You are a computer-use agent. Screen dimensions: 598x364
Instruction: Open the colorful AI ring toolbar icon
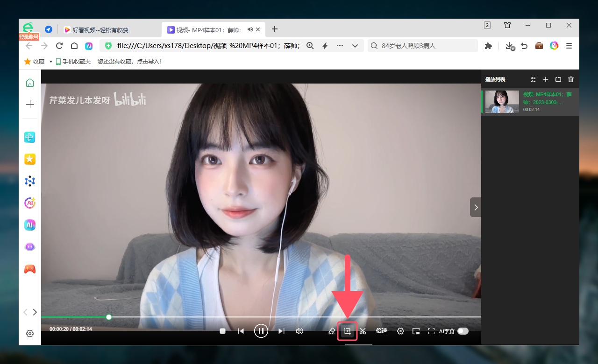pyautogui.click(x=554, y=46)
